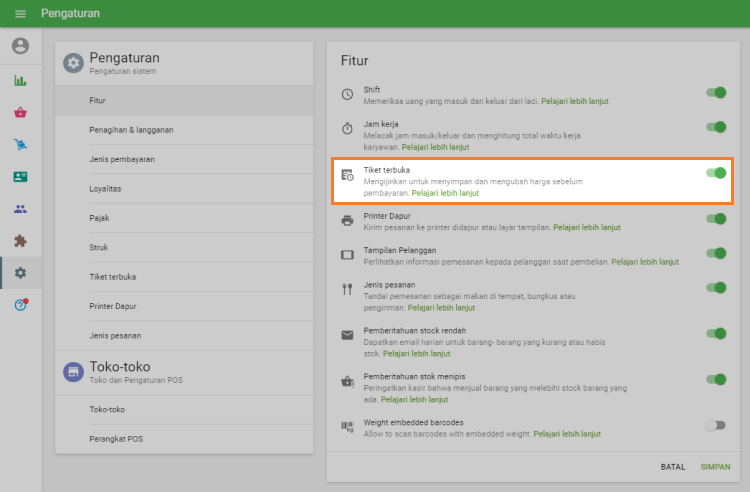The width and height of the screenshot is (750, 492).
Task: Open the items shopping basket icon
Action: [20, 113]
